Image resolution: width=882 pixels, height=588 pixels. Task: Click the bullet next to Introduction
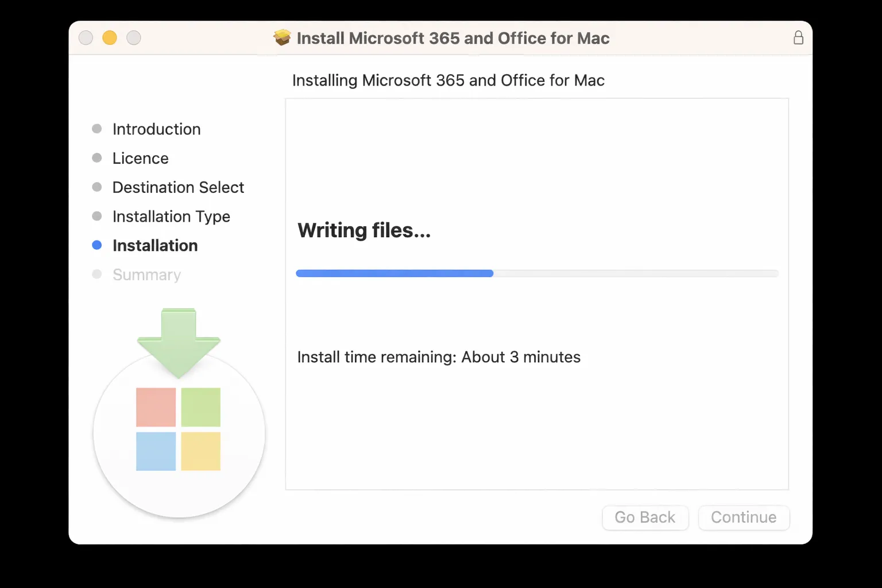tap(96, 129)
